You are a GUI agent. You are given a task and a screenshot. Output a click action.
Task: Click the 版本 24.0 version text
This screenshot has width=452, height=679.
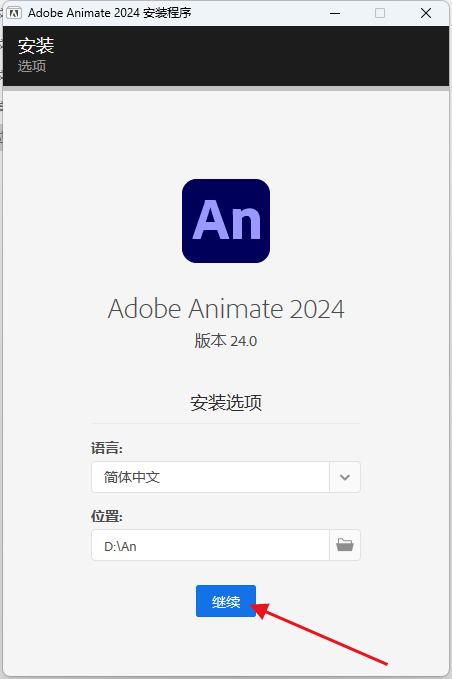click(x=226, y=341)
